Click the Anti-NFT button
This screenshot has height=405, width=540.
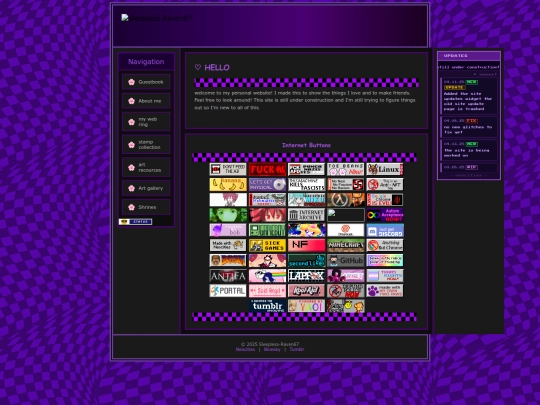385,184
